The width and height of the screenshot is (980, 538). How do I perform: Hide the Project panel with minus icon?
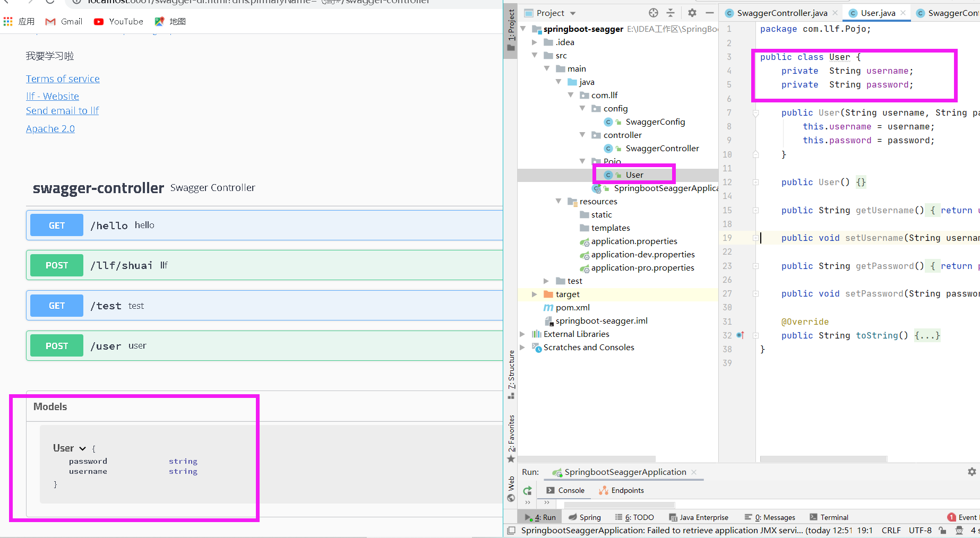[710, 13]
